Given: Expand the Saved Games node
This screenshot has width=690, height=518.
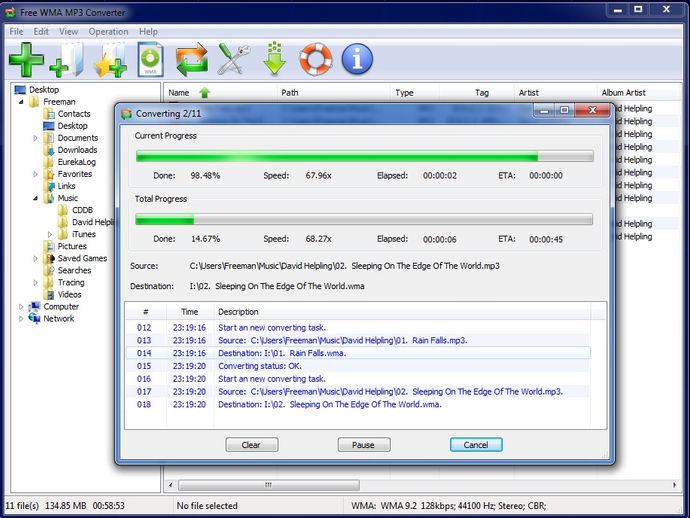Looking at the screenshot, I should click(35, 259).
